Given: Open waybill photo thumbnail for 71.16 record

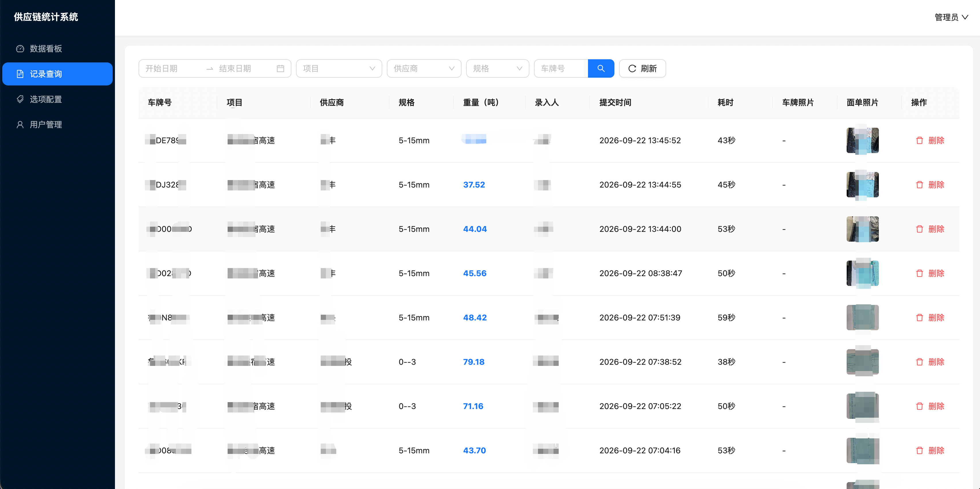Looking at the screenshot, I should [862, 406].
